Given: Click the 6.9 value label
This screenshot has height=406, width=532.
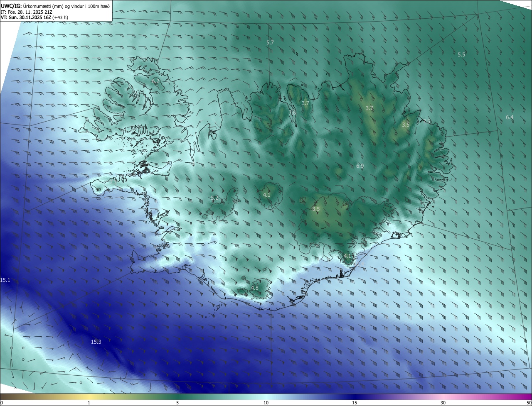Looking at the screenshot, I should pos(360,166).
